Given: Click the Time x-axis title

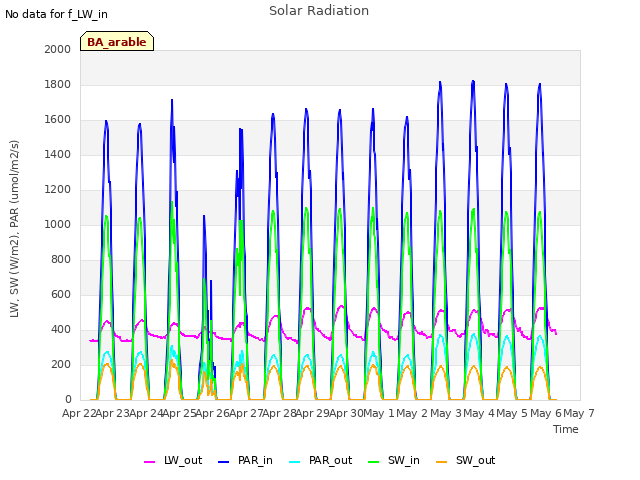Looking at the screenshot, I should [x=566, y=429].
